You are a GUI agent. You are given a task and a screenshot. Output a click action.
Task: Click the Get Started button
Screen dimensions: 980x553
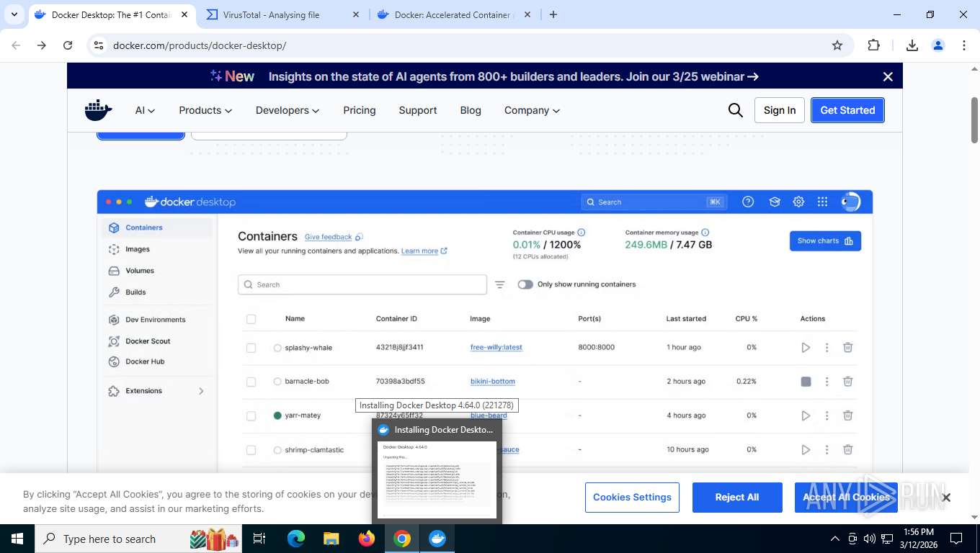(x=847, y=110)
